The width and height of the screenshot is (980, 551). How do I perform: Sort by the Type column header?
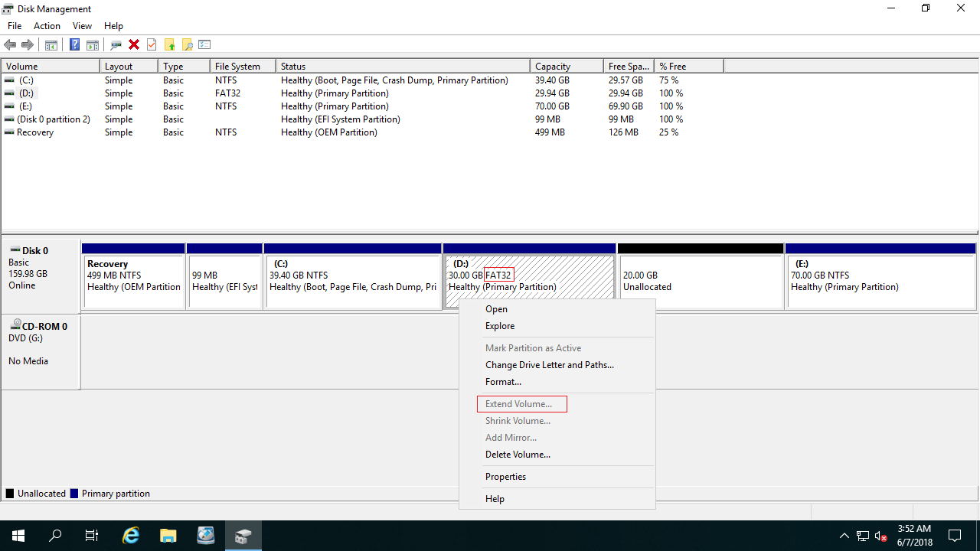tap(184, 67)
